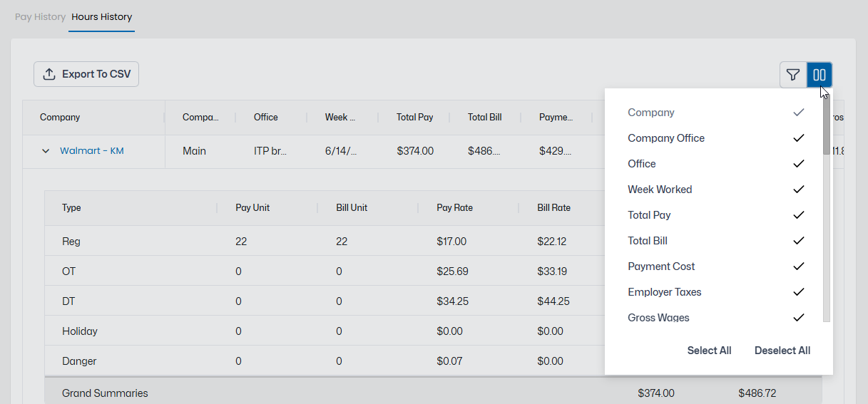Click Deselect All in column menu

pos(782,351)
